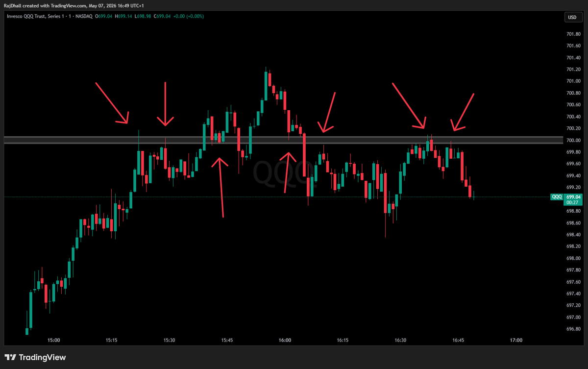Click the 16:45 time axis label
Screen dimensions: 588x369
459,340
